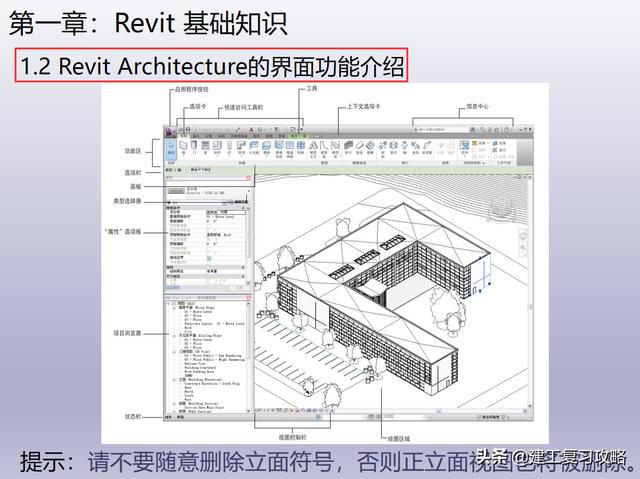Close the Properties palette

click(x=248, y=177)
